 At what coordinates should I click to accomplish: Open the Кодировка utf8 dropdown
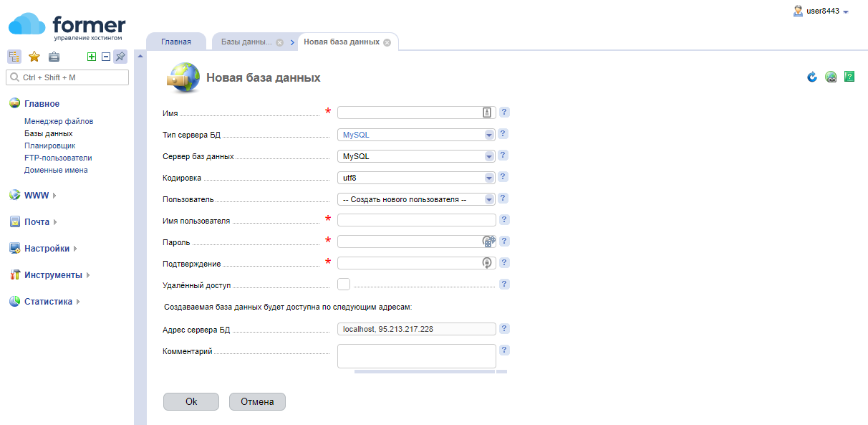(x=416, y=178)
